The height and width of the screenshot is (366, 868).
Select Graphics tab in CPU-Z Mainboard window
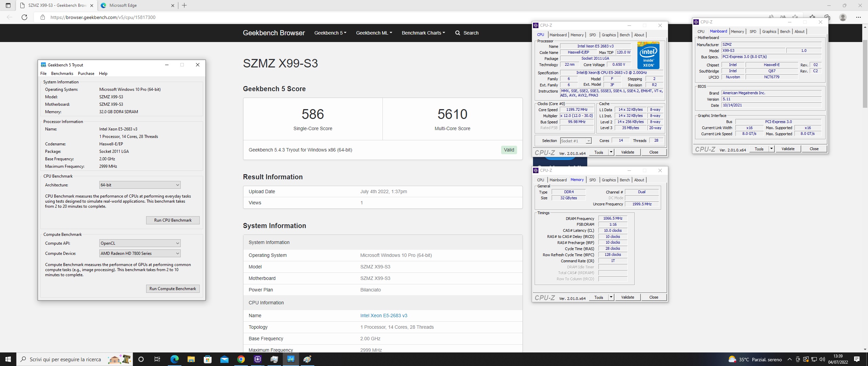point(769,32)
